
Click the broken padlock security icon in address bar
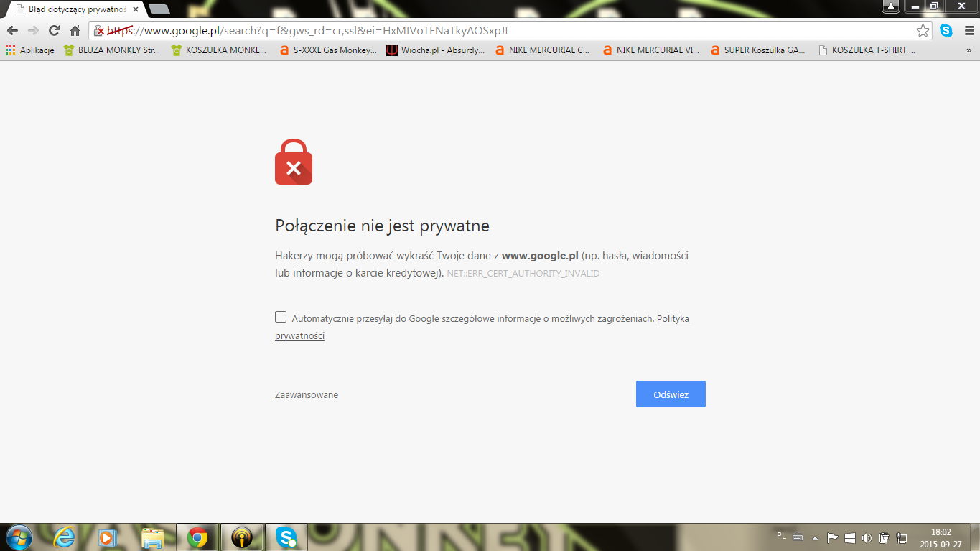coord(100,31)
